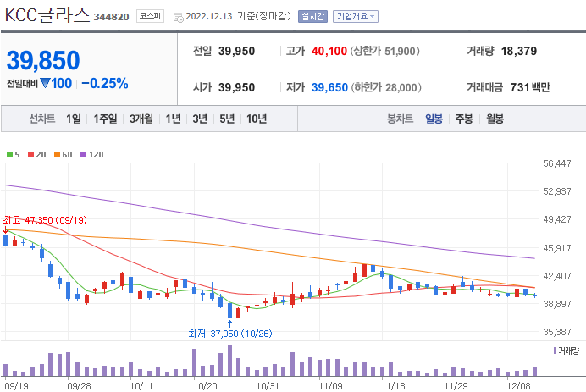Click the orange 60-day moving average swatch

(58, 155)
